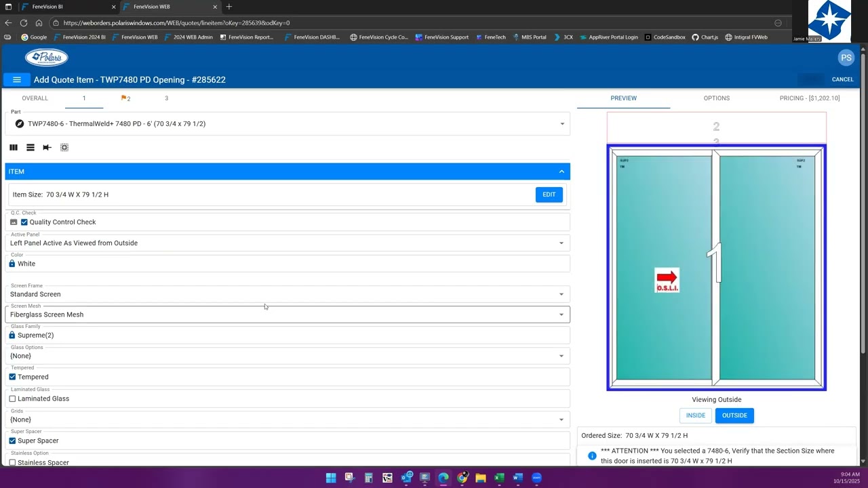Click the browser home icon

pos(39,22)
